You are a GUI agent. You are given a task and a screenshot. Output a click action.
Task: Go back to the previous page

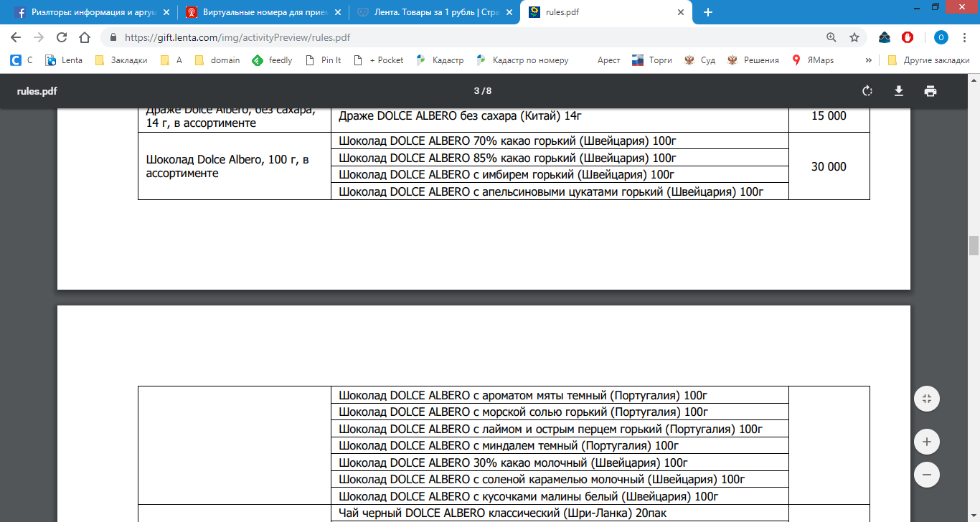coord(16,37)
